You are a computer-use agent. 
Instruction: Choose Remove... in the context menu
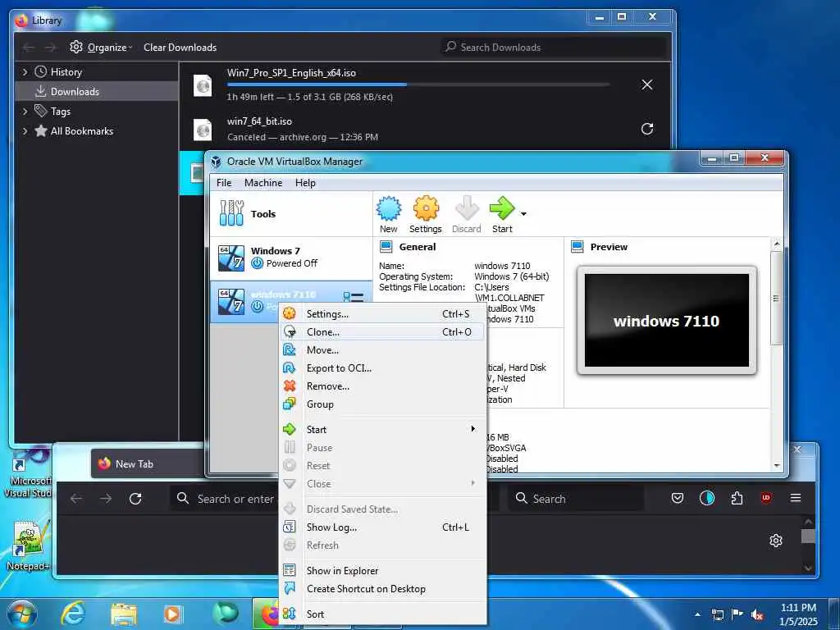382,386
